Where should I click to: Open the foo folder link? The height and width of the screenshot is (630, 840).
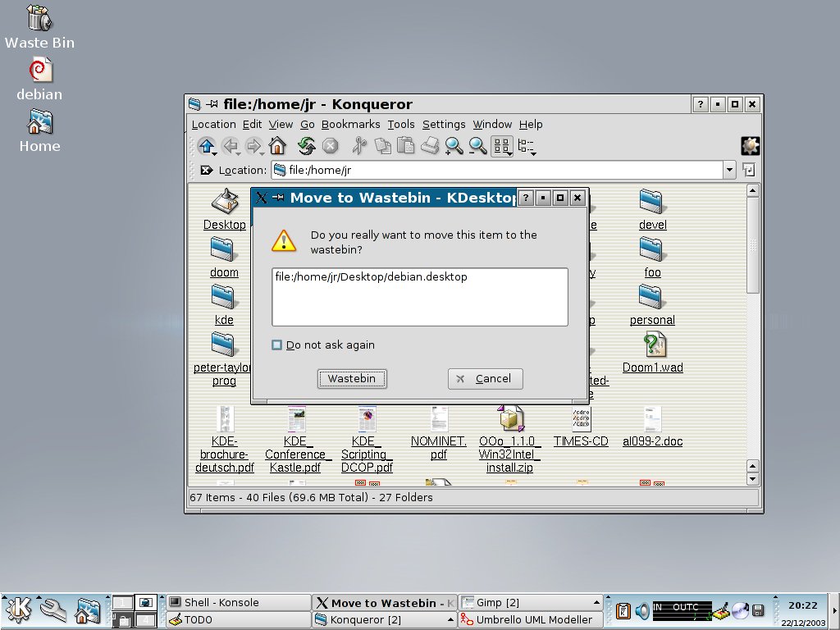pos(652,272)
